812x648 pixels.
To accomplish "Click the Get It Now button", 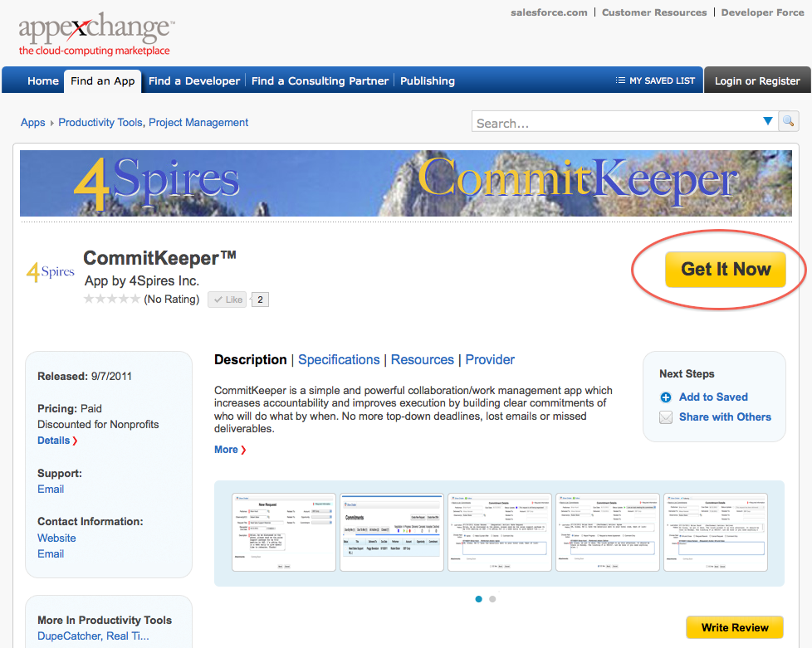I will point(726,269).
